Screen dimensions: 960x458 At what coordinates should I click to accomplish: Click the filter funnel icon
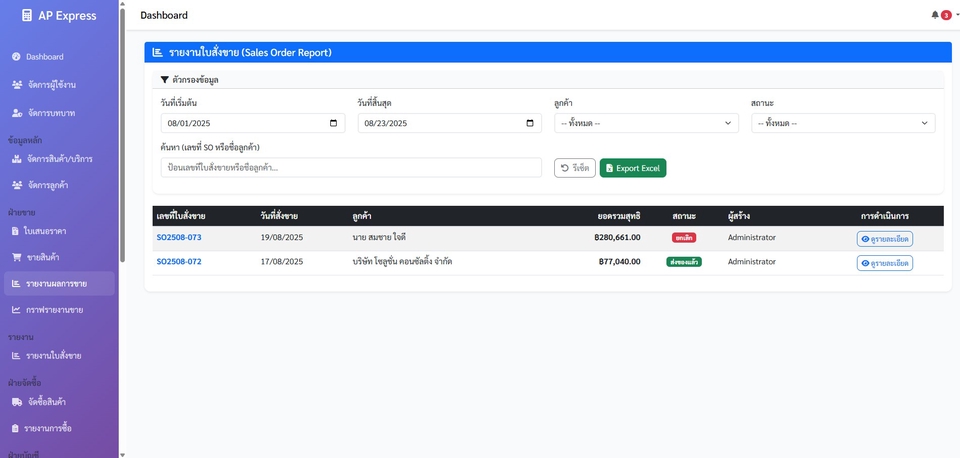click(x=165, y=79)
